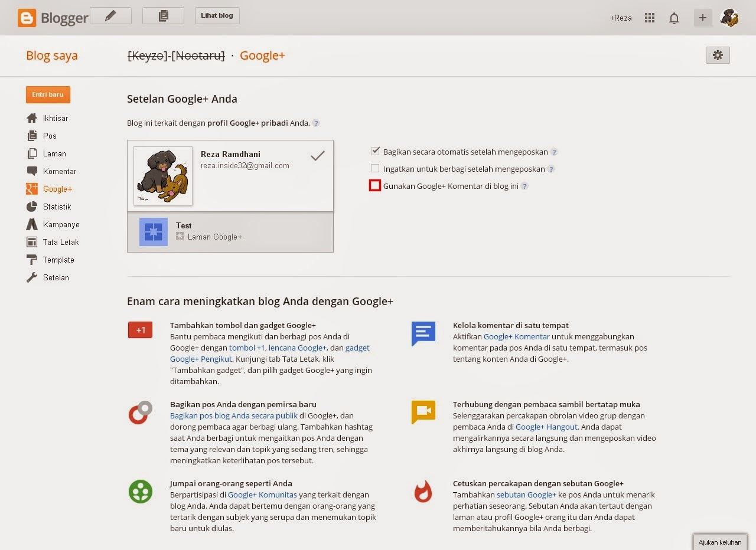Open the Google+ Komentar link

tap(517, 336)
